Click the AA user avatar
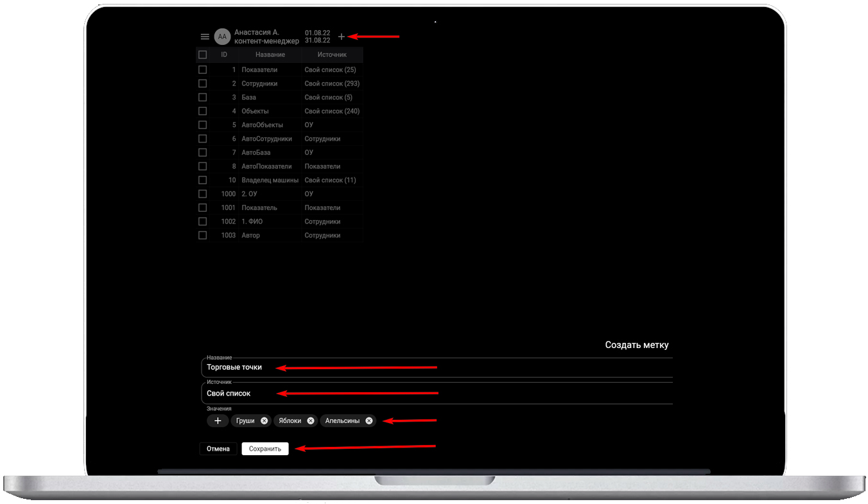 coord(222,37)
